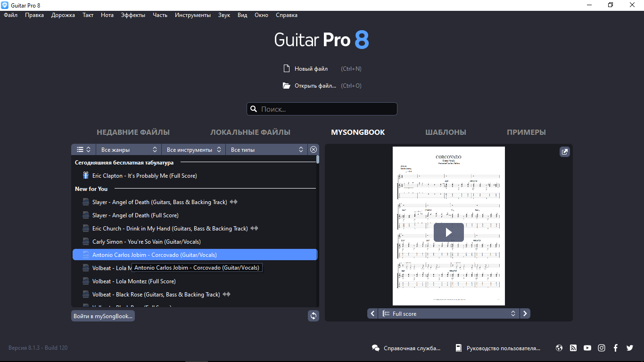Viewport: 644px width, 362px height.
Task: Open the Вид menu
Action: (x=242, y=15)
